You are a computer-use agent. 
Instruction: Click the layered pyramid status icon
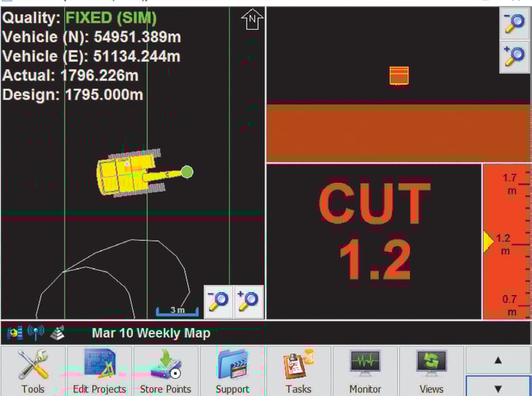[57, 333]
